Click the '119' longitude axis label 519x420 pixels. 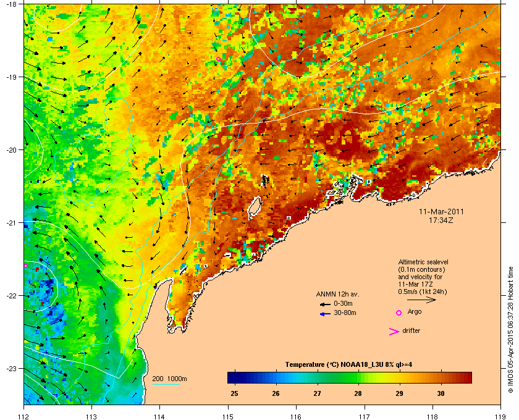[500, 416]
